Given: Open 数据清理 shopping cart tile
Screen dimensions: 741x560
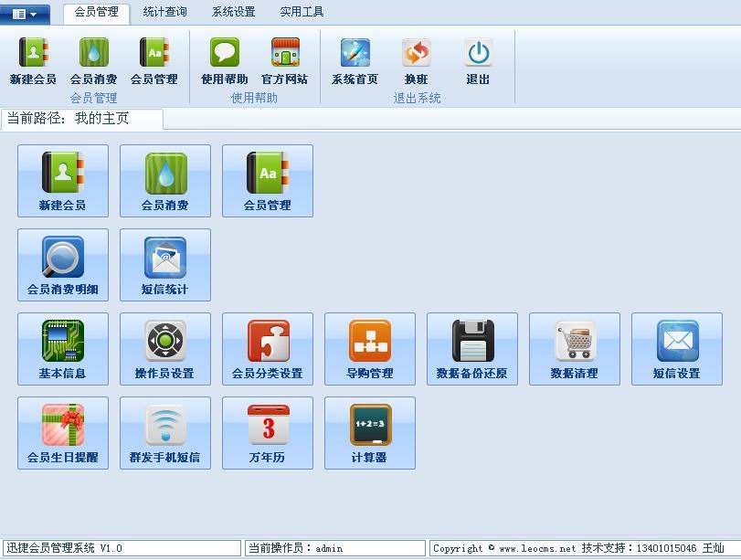Looking at the screenshot, I should [575, 348].
